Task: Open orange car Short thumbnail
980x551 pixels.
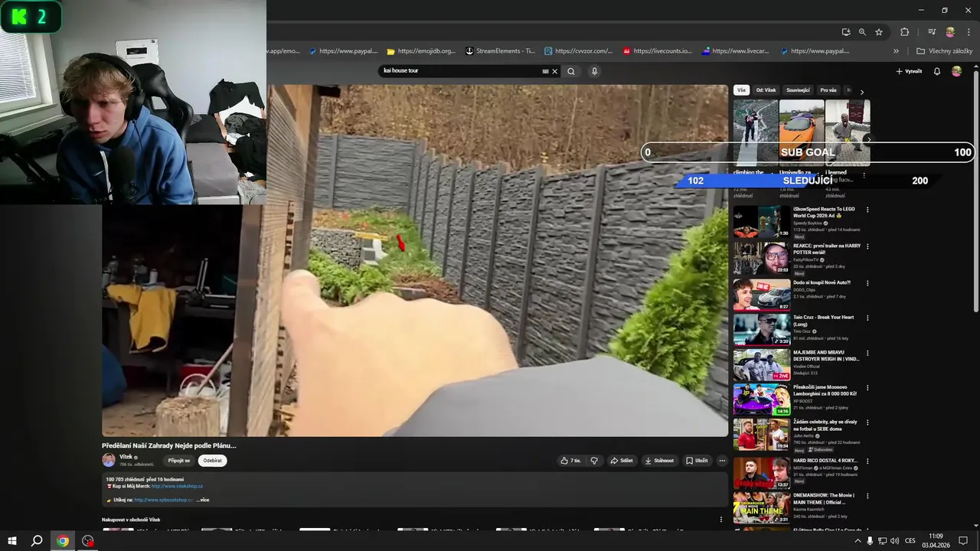Action: click(x=802, y=132)
